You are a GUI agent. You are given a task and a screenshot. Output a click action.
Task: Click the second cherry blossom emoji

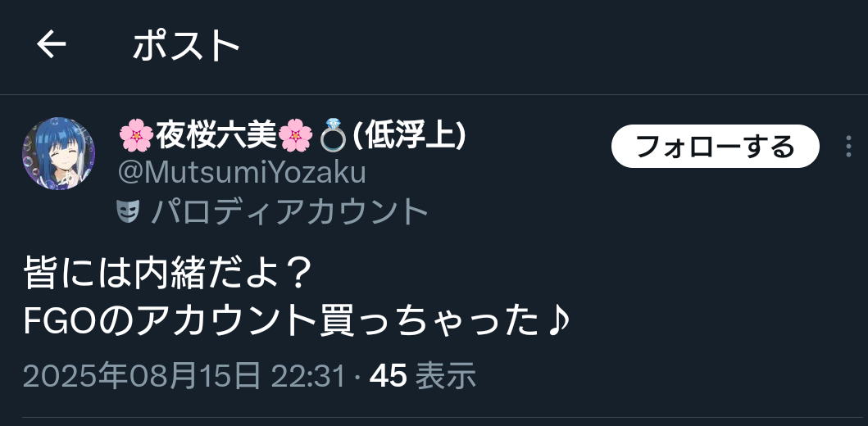tap(295, 135)
